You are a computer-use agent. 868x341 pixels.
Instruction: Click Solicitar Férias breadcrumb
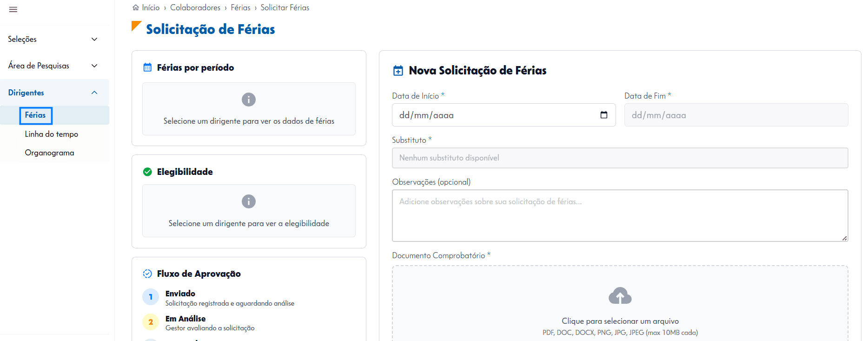(285, 7)
